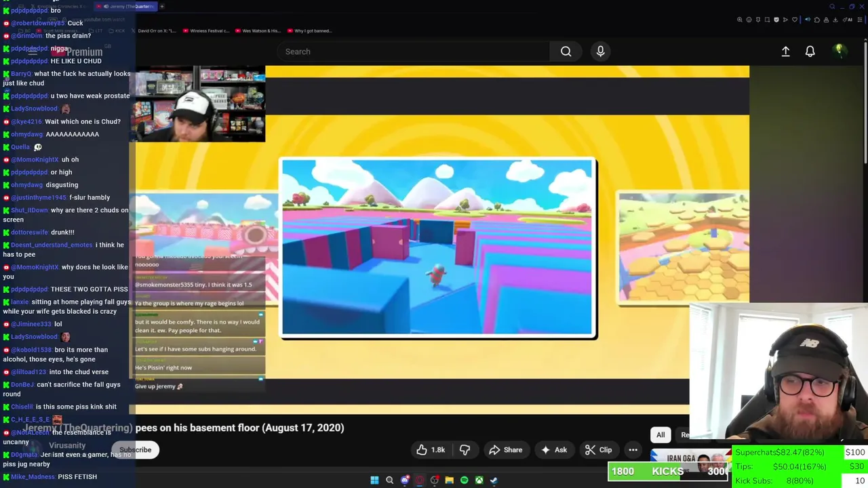
Task: Click the Share button under the video
Action: [505, 449]
